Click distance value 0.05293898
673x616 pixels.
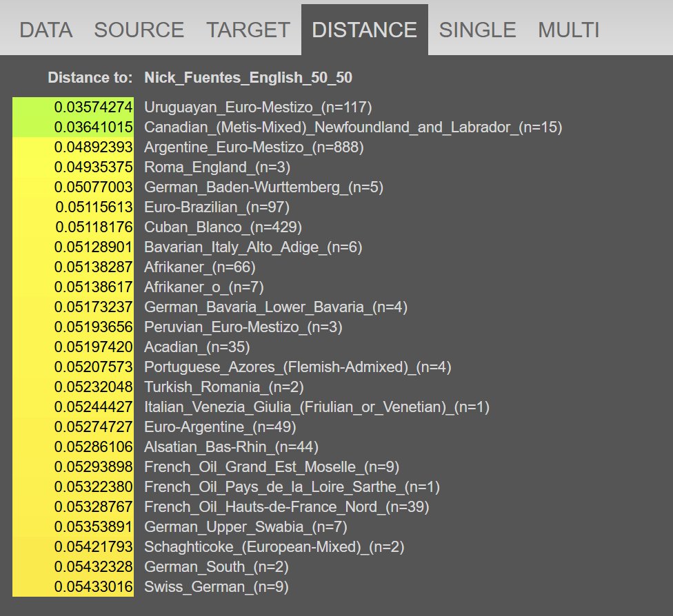click(94, 467)
